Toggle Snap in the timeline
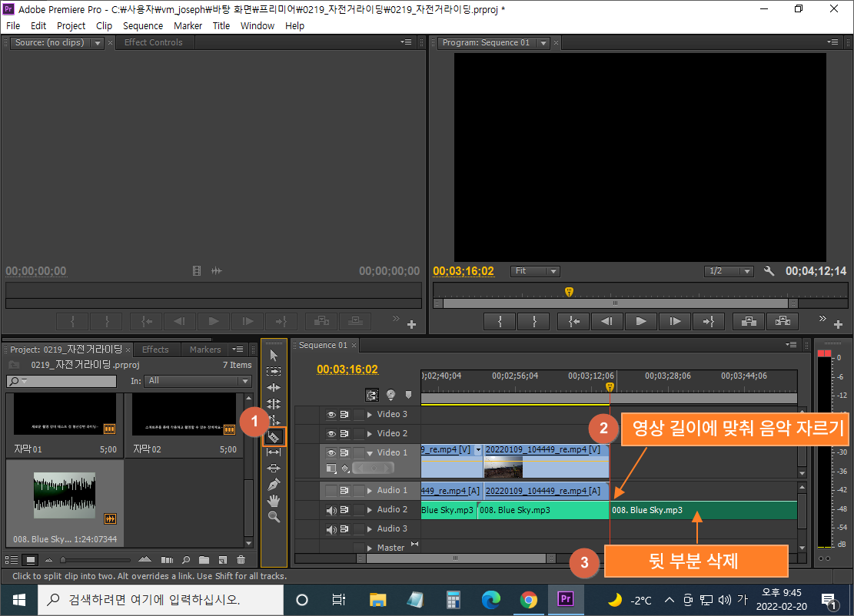The width and height of the screenshot is (854, 616). [x=372, y=395]
